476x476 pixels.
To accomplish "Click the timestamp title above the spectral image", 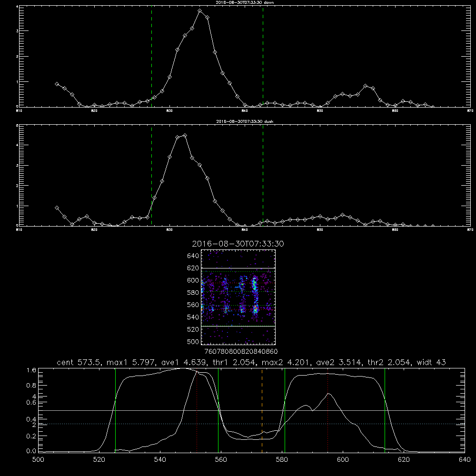I will (238, 244).
